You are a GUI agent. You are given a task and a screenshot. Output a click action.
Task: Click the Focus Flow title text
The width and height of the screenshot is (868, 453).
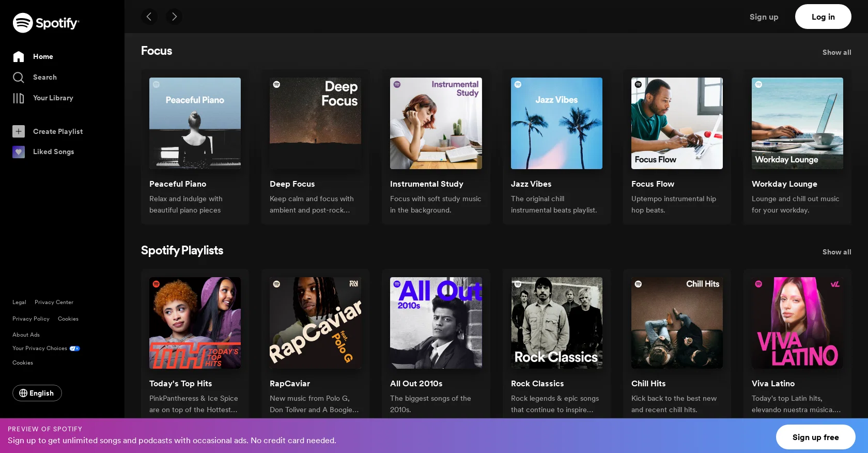click(653, 184)
